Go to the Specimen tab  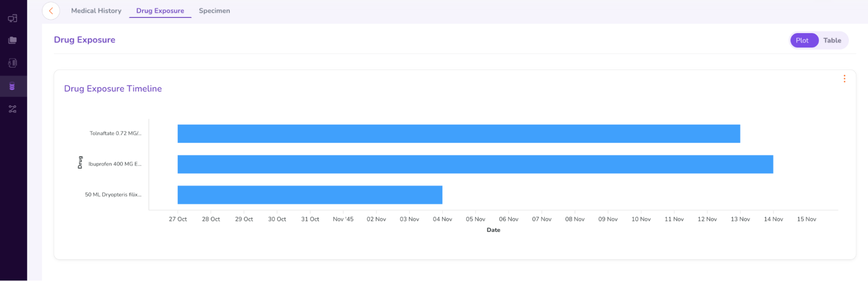pos(214,11)
